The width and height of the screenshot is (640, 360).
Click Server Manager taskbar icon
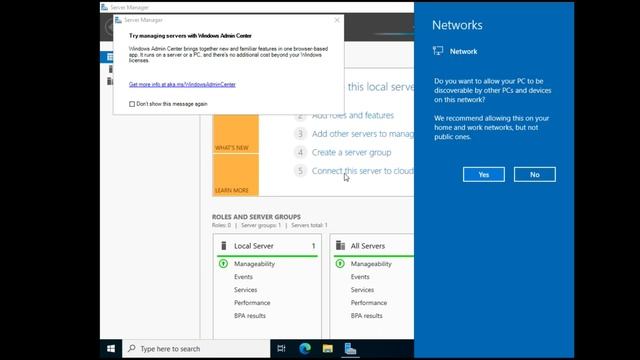pyautogui.click(x=350, y=349)
